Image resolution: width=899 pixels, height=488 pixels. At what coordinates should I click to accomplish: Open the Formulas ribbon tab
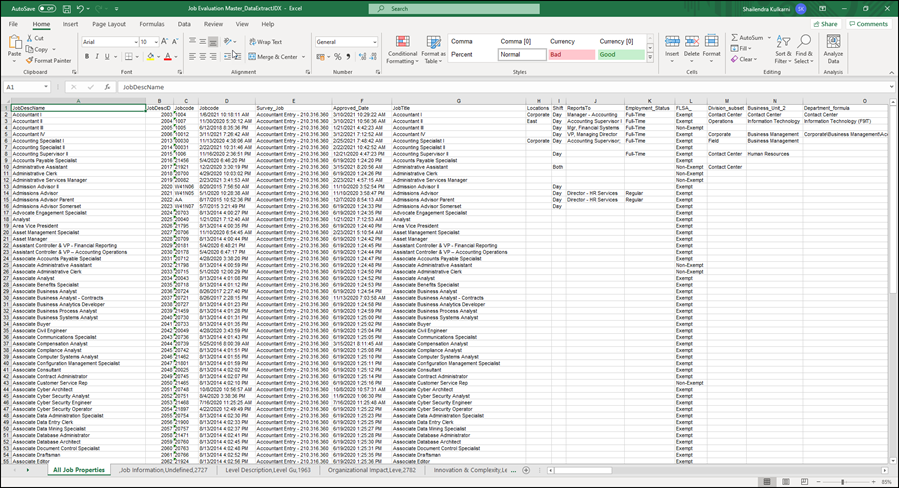pos(152,23)
